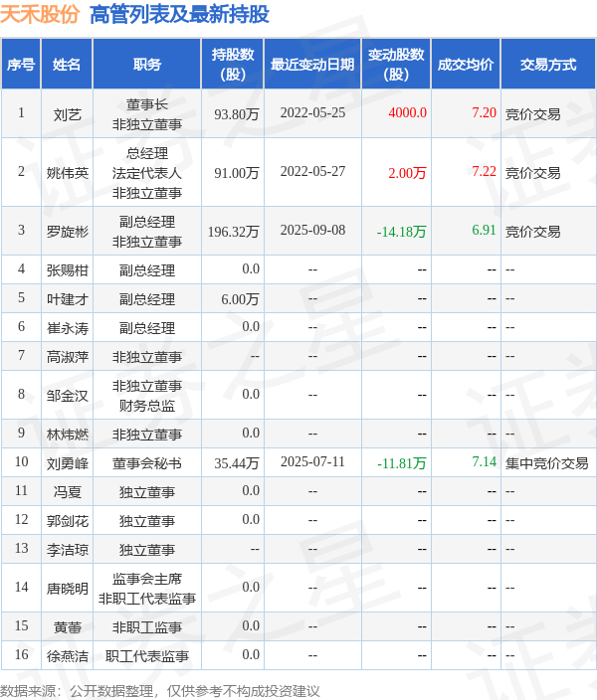Click the data source disclaimer text
Viewport: 597px width, 700px height.
click(160, 691)
